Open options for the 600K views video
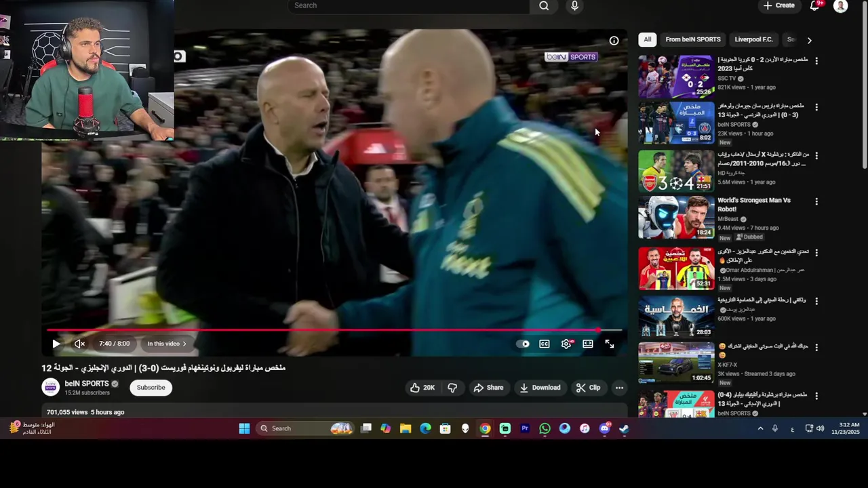The height and width of the screenshot is (488, 868). 816,300
